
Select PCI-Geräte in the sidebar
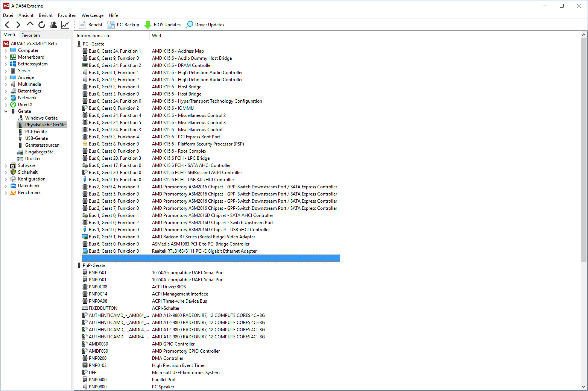(36, 132)
